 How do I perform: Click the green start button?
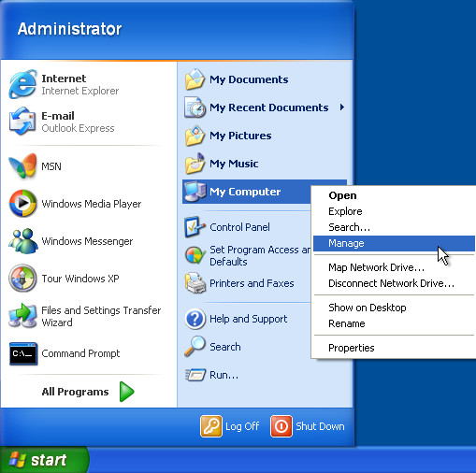(x=44, y=460)
